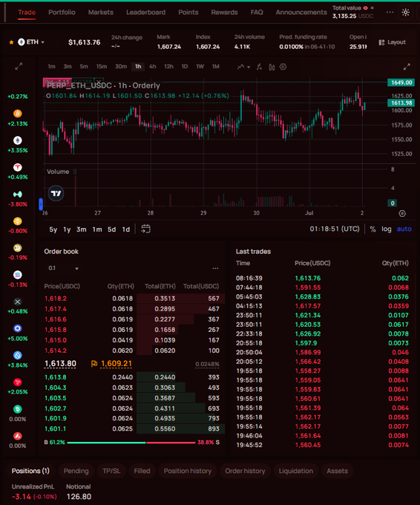
Task: Set chart range to 1d
Action: [x=126, y=229]
